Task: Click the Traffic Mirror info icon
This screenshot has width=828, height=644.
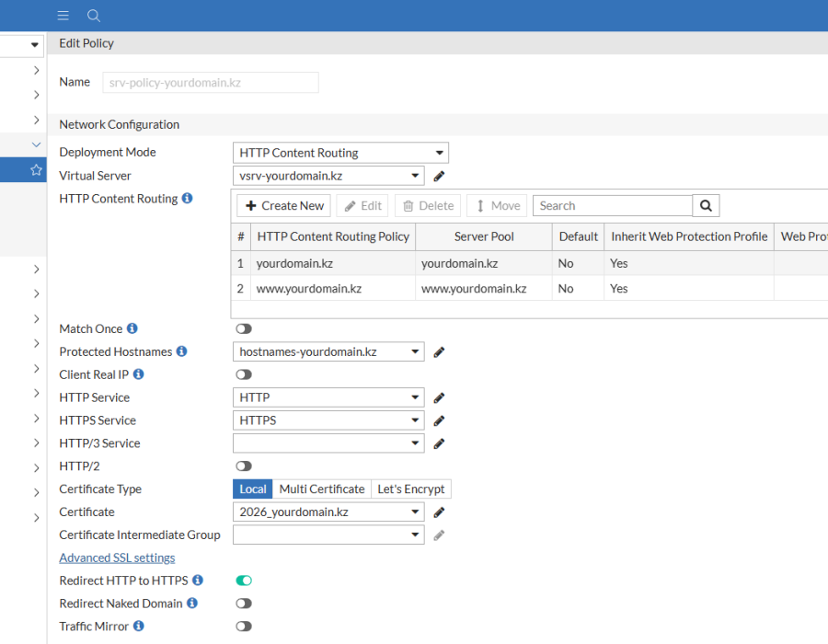Action: click(138, 626)
